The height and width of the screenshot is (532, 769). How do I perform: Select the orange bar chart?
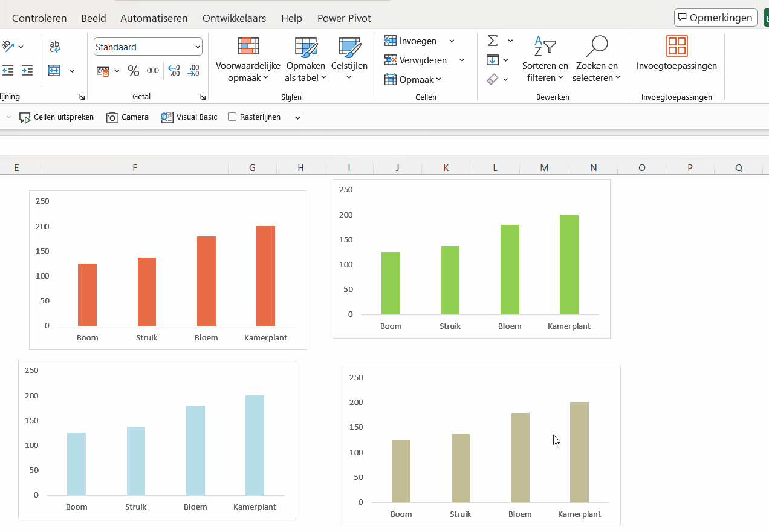click(168, 270)
